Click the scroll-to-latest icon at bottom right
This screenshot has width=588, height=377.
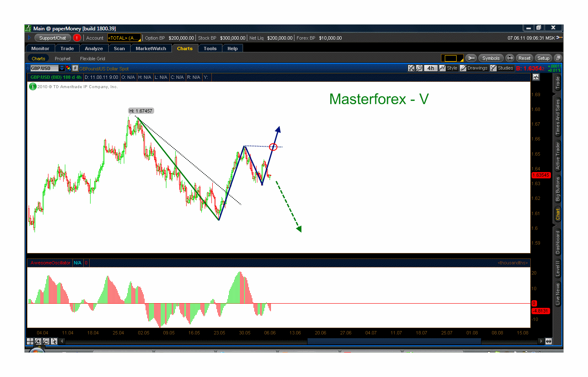[x=549, y=341]
